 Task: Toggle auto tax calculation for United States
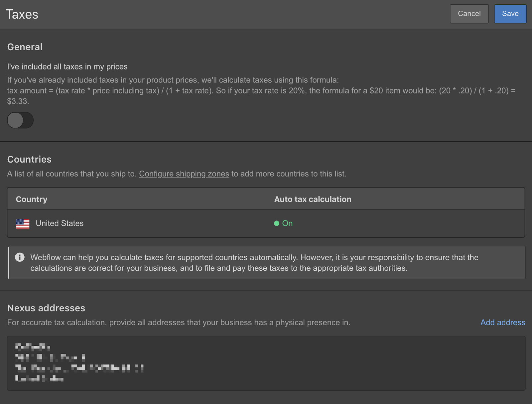coord(283,223)
